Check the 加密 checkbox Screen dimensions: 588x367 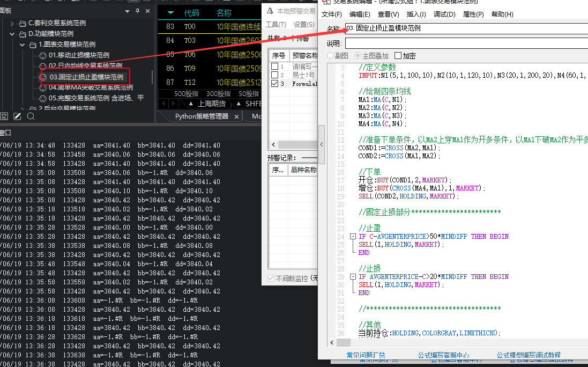(x=398, y=56)
